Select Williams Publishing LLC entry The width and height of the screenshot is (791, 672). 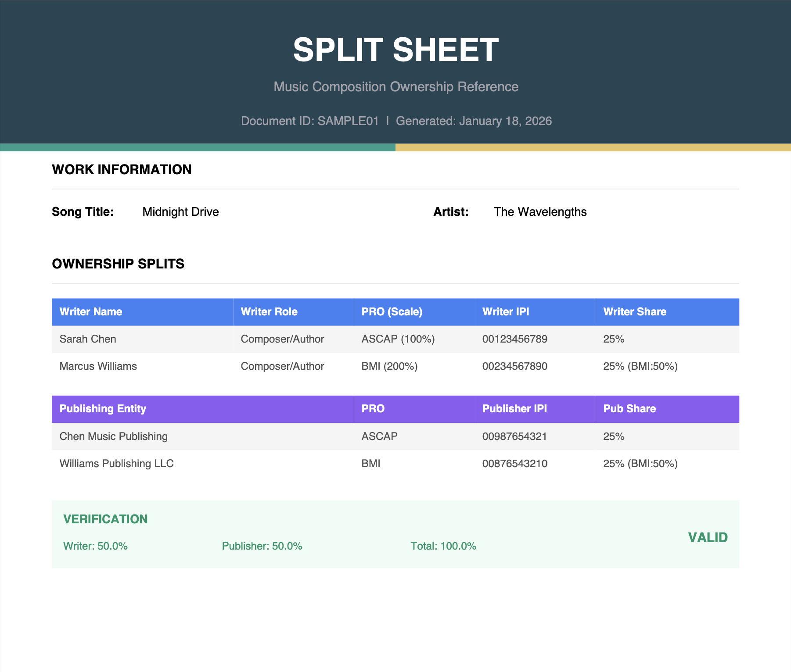pos(116,464)
